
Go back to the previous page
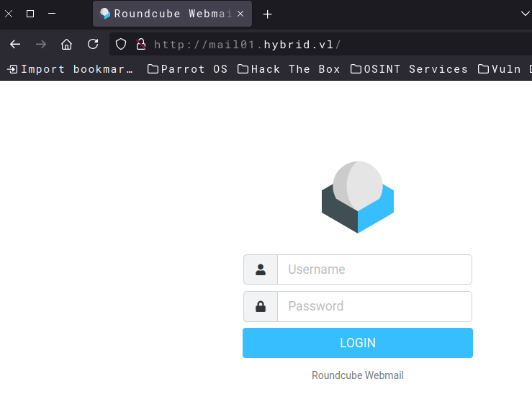tap(15, 44)
